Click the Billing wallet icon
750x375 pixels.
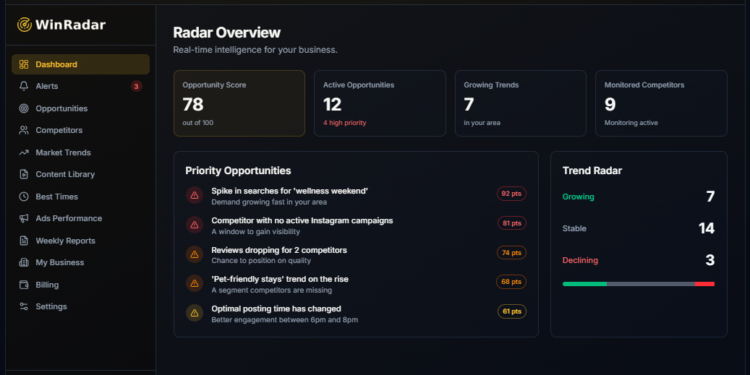pyautogui.click(x=23, y=285)
